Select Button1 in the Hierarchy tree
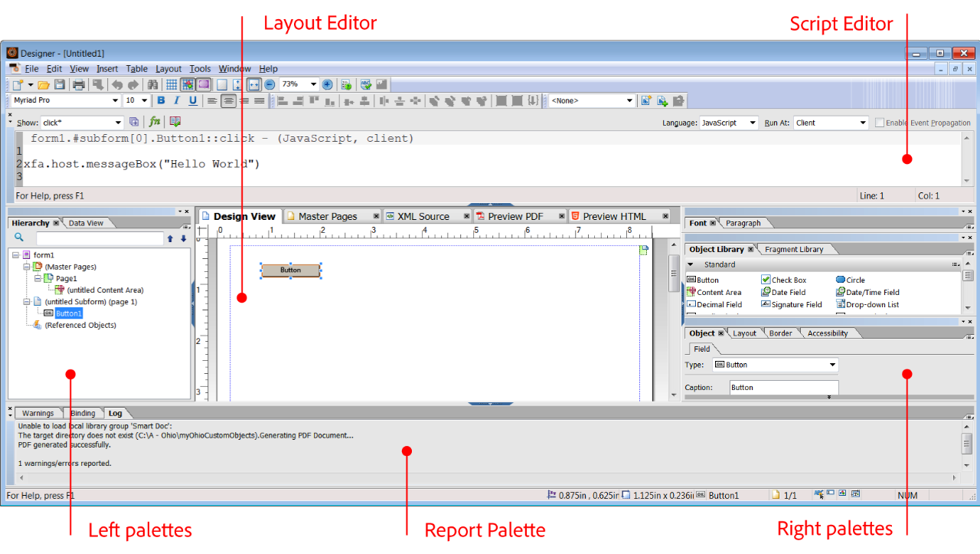Viewport: 980px width, 554px height. (x=67, y=313)
